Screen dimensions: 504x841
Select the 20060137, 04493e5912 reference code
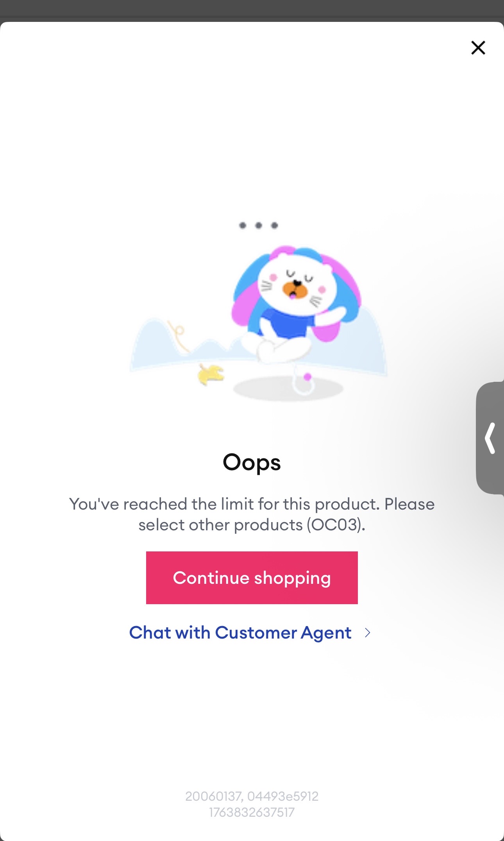(252, 796)
